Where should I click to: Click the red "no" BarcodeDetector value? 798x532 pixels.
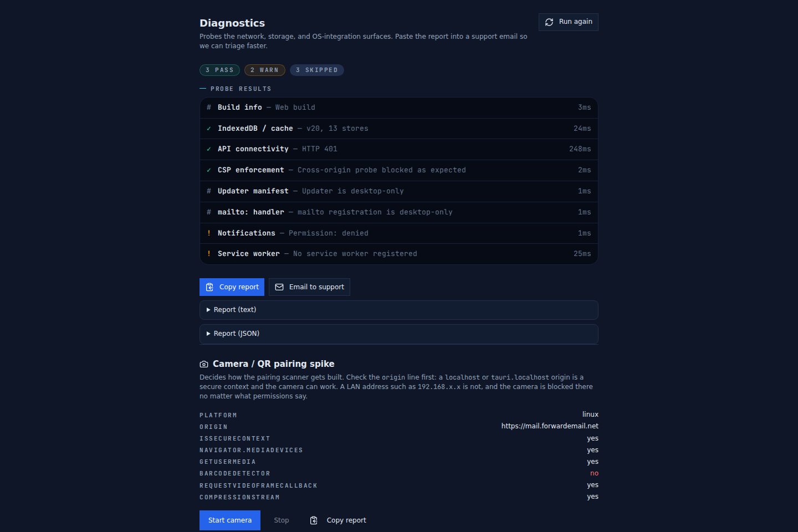click(594, 473)
